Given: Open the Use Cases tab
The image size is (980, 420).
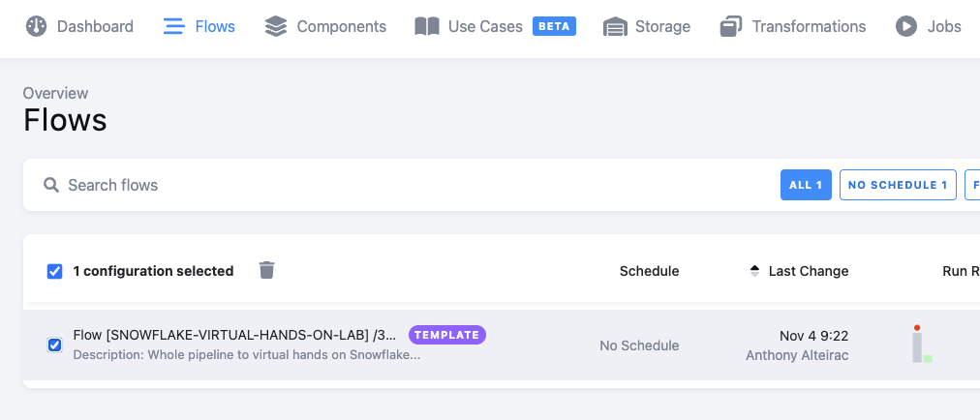Looking at the screenshot, I should (484, 26).
